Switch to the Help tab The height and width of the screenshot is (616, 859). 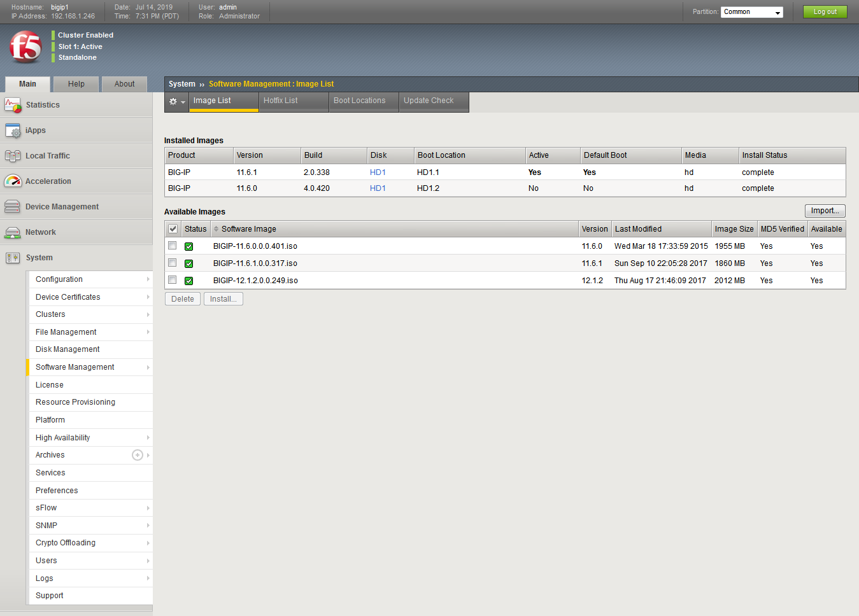[x=76, y=84]
